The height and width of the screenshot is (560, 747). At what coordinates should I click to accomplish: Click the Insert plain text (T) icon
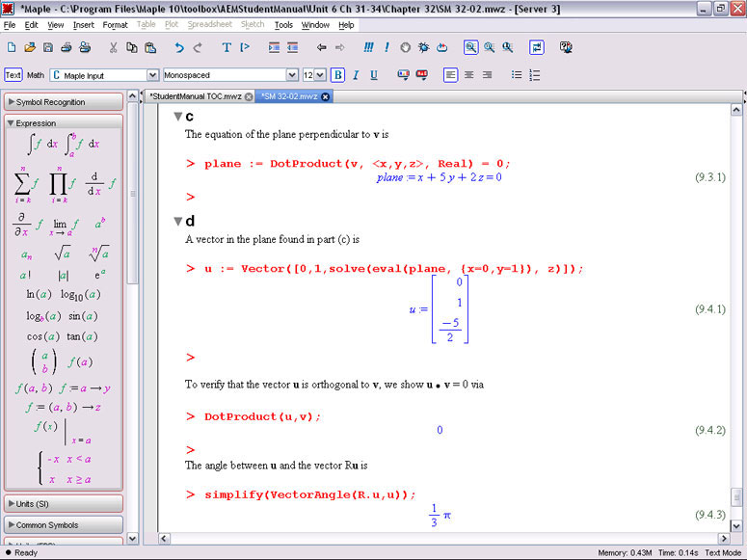coord(227,47)
